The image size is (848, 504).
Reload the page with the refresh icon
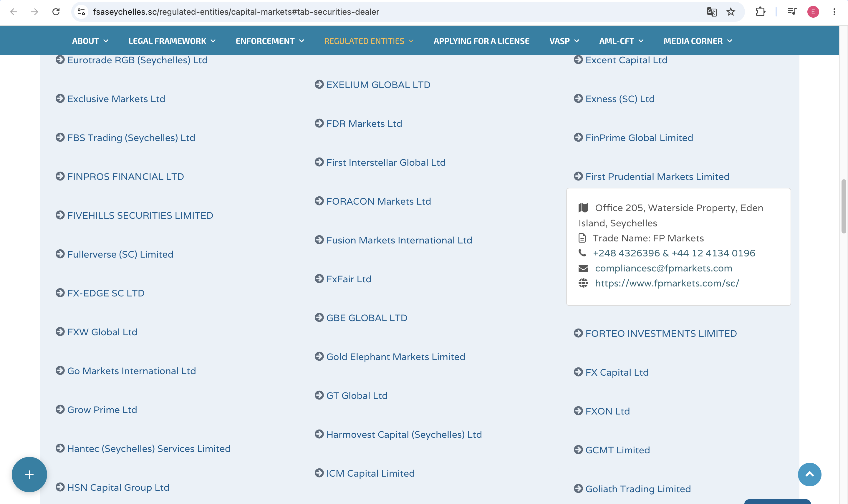tap(56, 12)
